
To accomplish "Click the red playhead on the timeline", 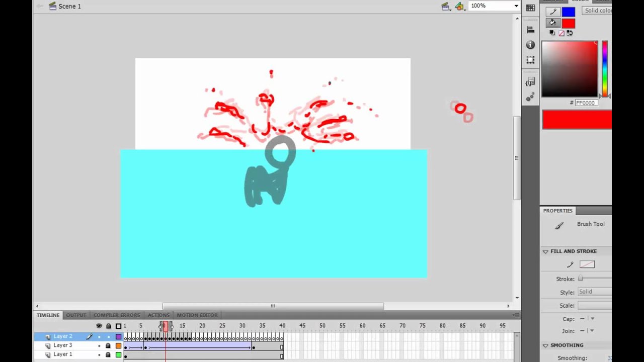I will (165, 326).
